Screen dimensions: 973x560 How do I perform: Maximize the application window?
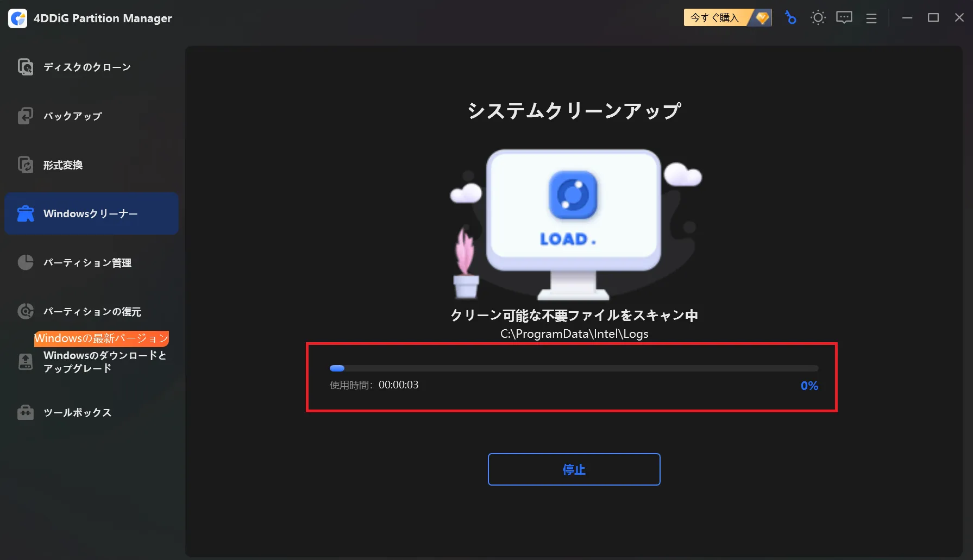click(933, 18)
